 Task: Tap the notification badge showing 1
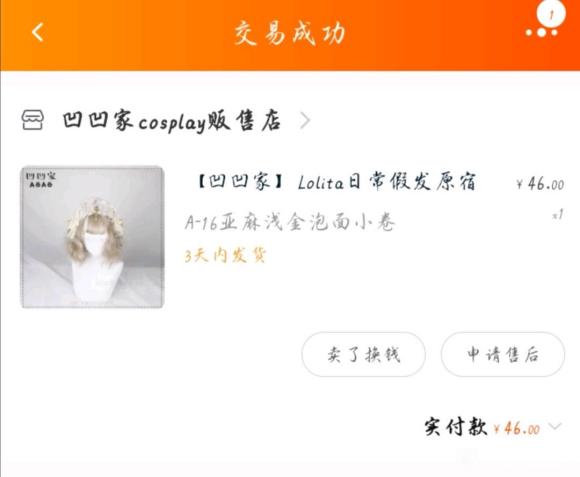pyautogui.click(x=551, y=13)
